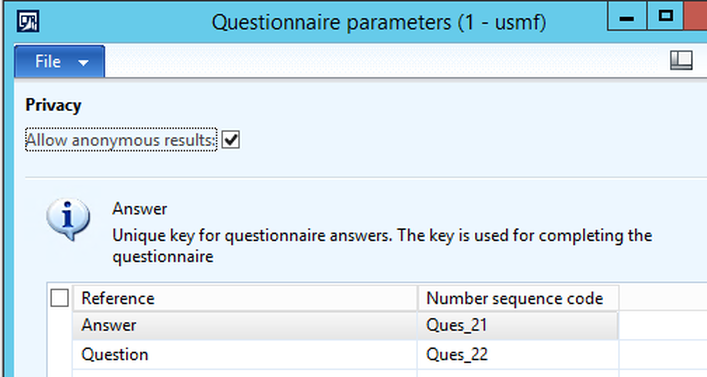Toggle the view layout pane icon
This screenshot has width=707, height=377.
pyautogui.click(x=681, y=60)
